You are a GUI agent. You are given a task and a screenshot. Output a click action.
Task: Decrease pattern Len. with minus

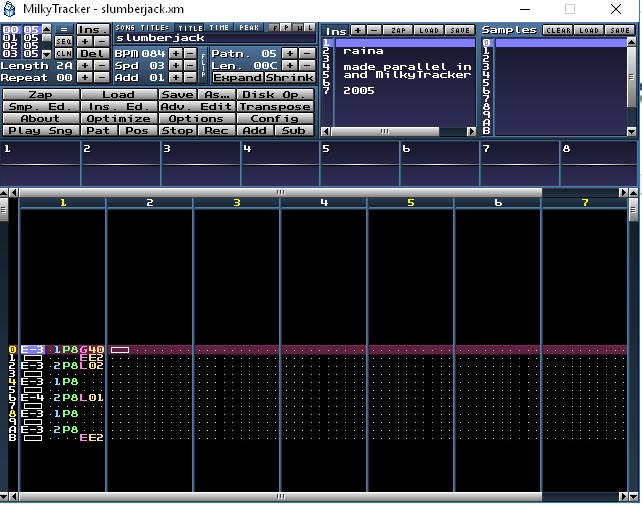tap(307, 65)
